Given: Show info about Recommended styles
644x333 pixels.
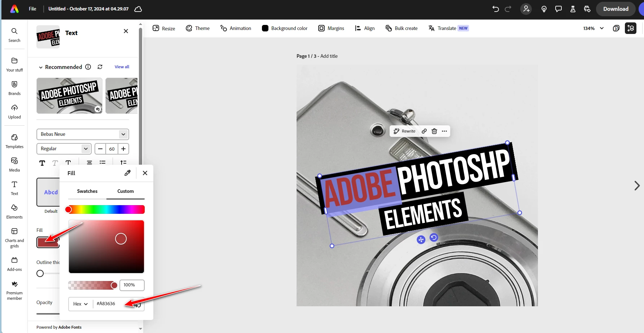Looking at the screenshot, I should point(88,67).
